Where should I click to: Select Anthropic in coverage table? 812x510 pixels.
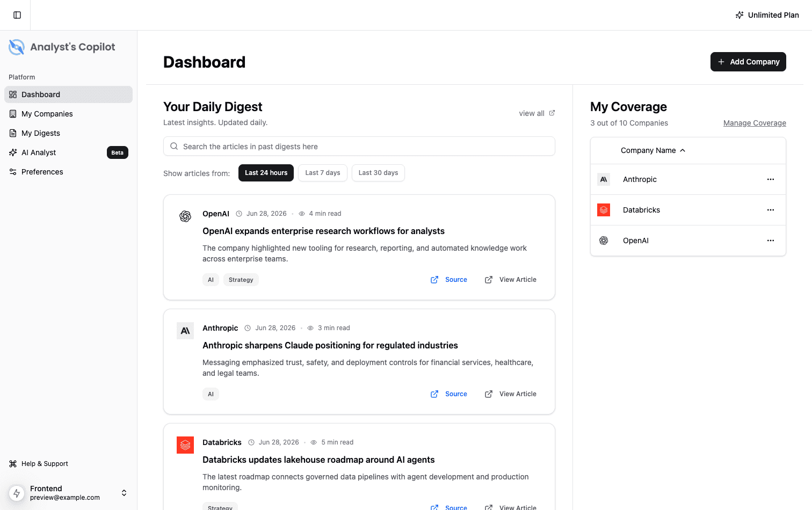(640, 179)
